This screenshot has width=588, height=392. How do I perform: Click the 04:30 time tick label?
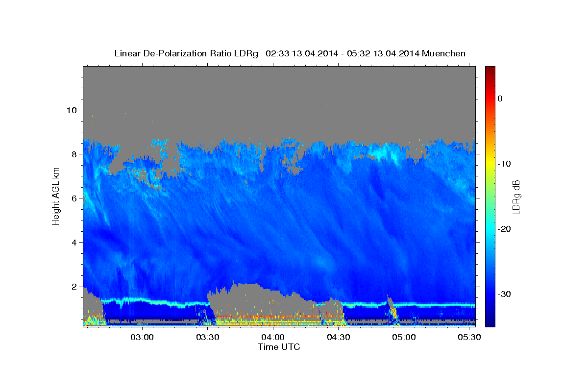coord(338,337)
